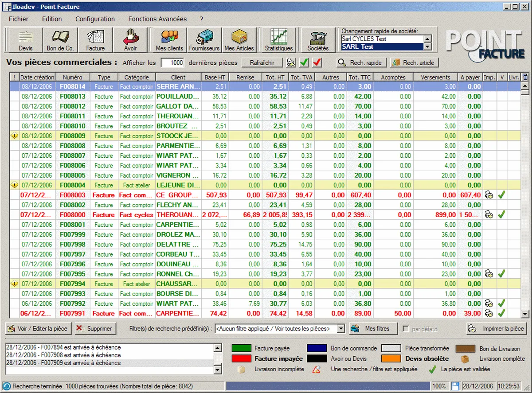The image size is (532, 393).
Task: Enable the 'par défaut' checkbox
Action: click(x=405, y=329)
